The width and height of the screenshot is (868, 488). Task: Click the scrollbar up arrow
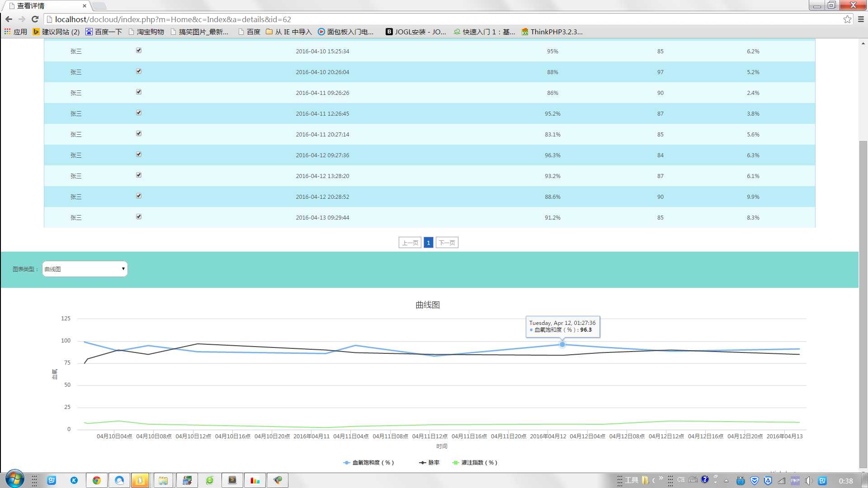pos(863,43)
